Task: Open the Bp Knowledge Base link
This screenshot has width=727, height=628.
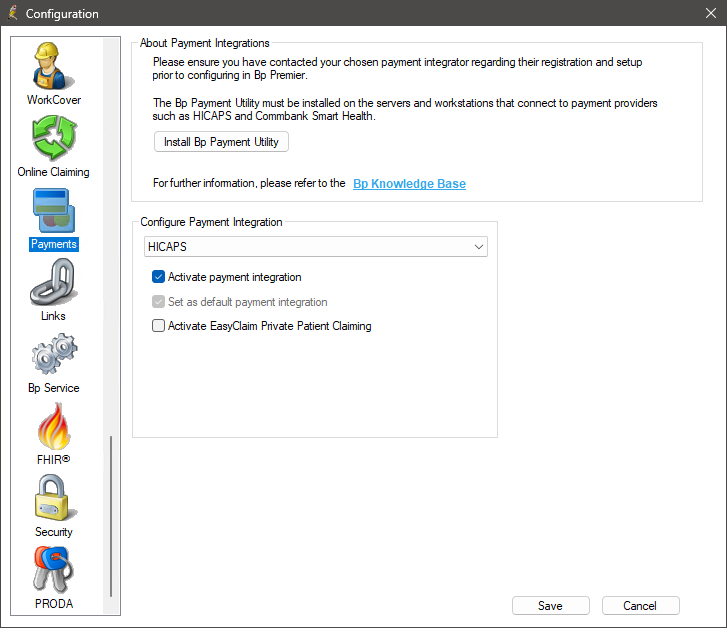Action: pyautogui.click(x=409, y=184)
